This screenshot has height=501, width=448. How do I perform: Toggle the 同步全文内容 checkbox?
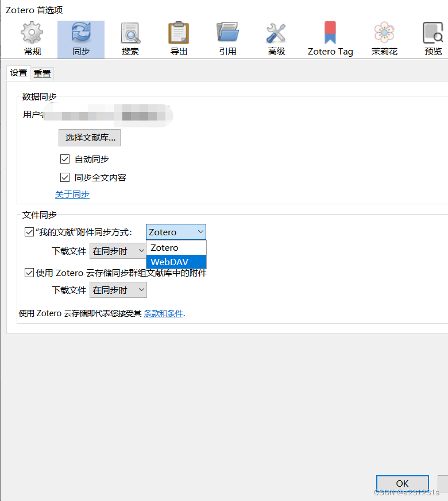(65, 177)
